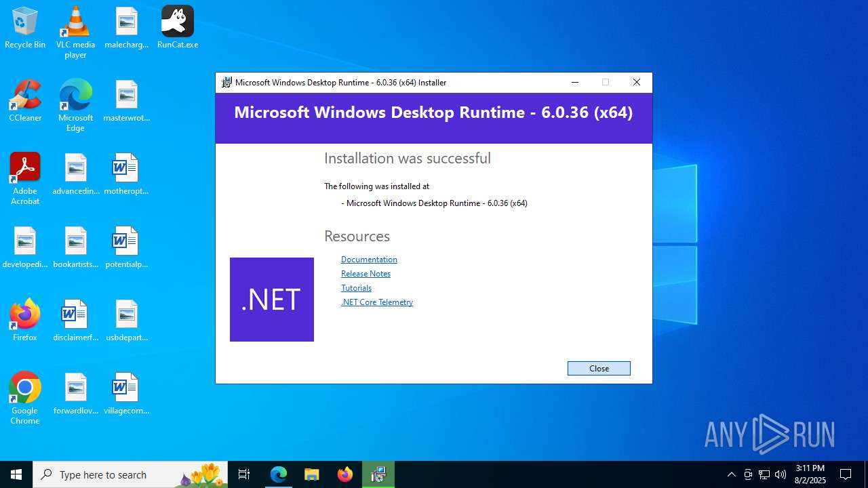The height and width of the screenshot is (488, 868).
Task: Select the disclaimerf Word document
Action: pos(75,321)
